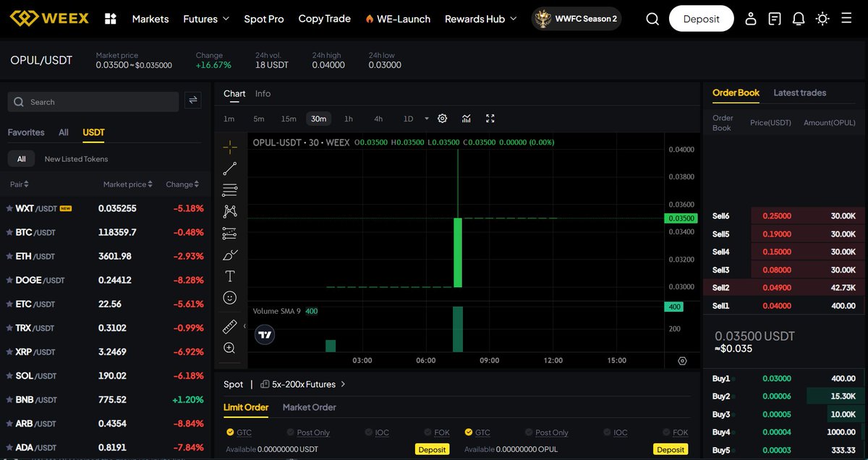This screenshot has width=868, height=460.
Task: Click Deposit button beside OPUL balance
Action: pyautogui.click(x=671, y=449)
